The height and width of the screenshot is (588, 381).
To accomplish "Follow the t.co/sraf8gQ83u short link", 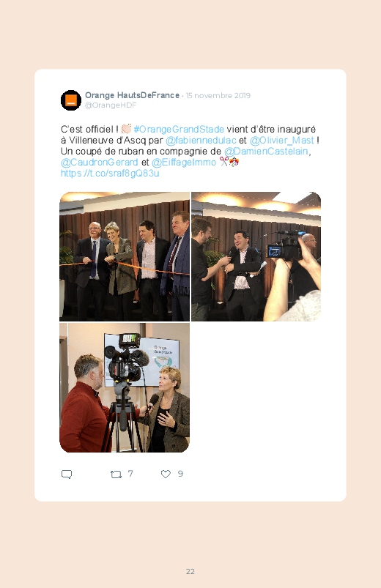I will point(110,173).
